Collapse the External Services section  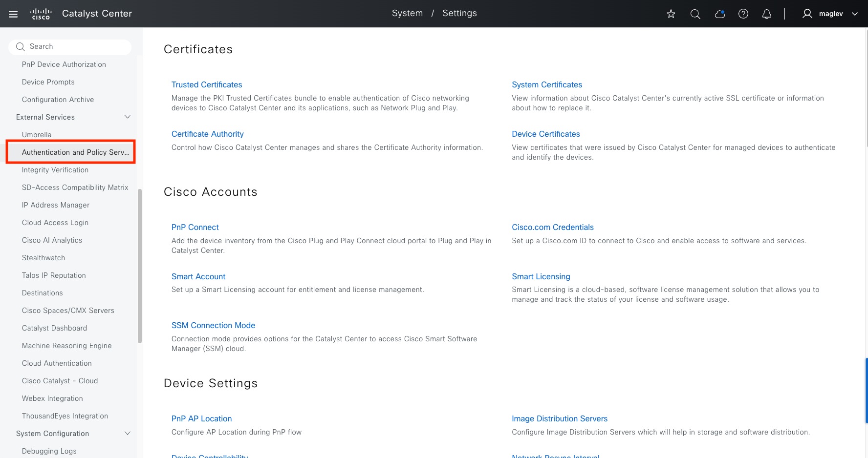128,117
